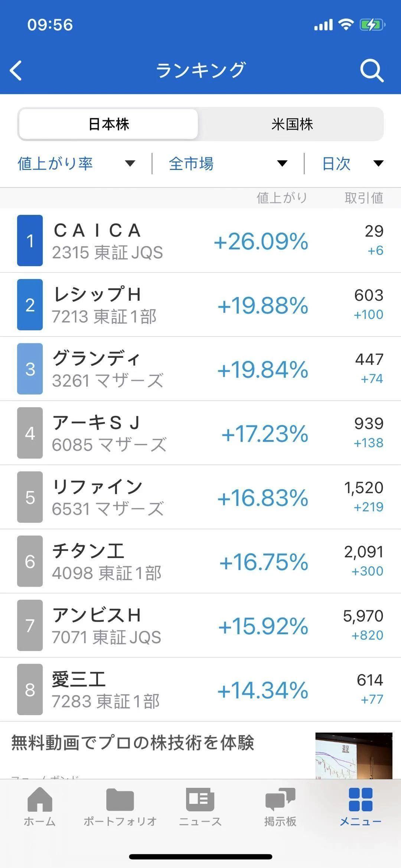Switch to 米国株 segment

[x=292, y=124]
